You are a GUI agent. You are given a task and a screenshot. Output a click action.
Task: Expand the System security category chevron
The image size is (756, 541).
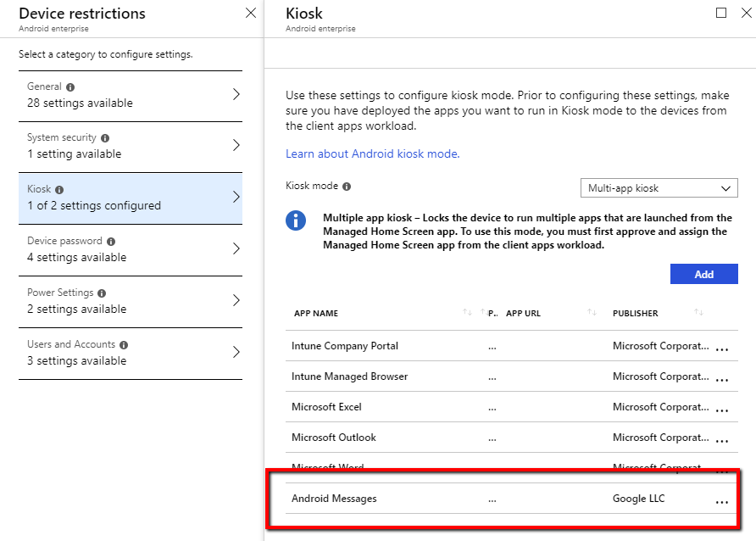[236, 145]
